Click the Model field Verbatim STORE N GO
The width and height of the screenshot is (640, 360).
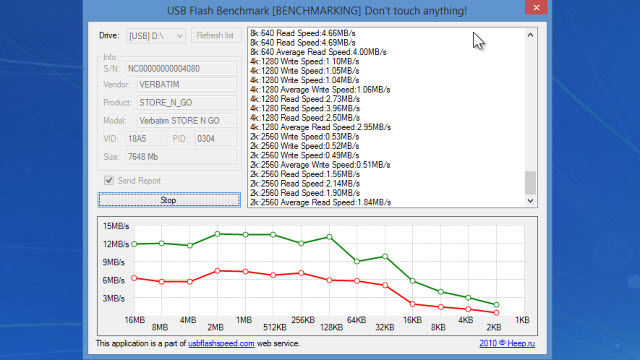click(187, 121)
